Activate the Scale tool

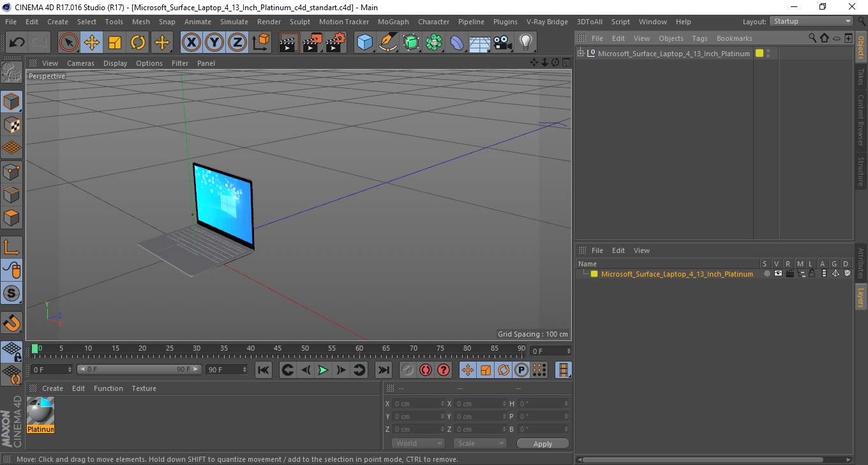[x=115, y=43]
